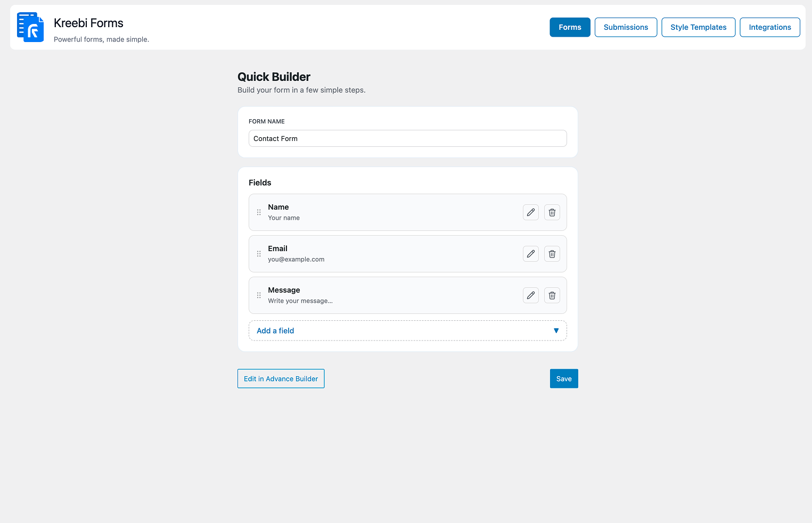Delete the Email field with trash icon
The width and height of the screenshot is (812, 523).
click(552, 253)
